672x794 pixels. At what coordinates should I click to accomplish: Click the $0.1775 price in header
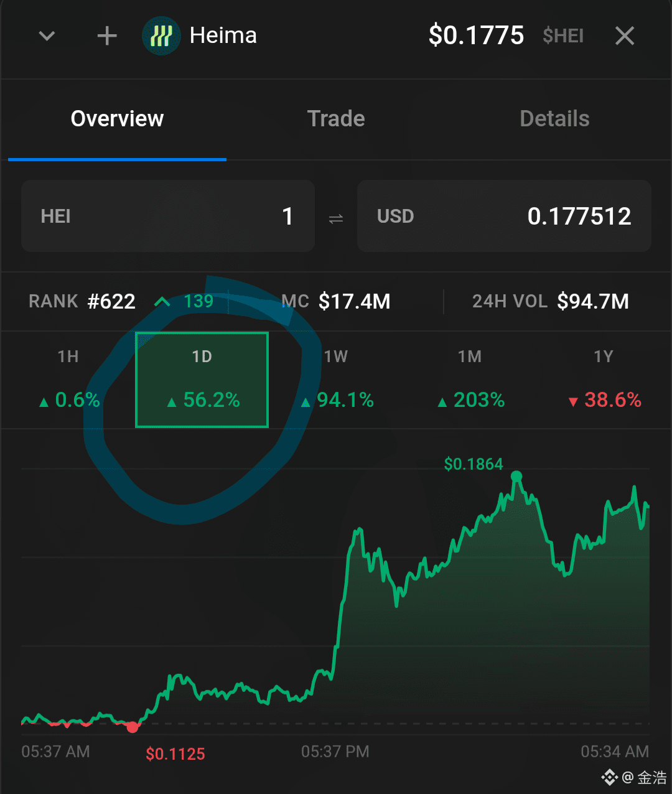click(476, 36)
